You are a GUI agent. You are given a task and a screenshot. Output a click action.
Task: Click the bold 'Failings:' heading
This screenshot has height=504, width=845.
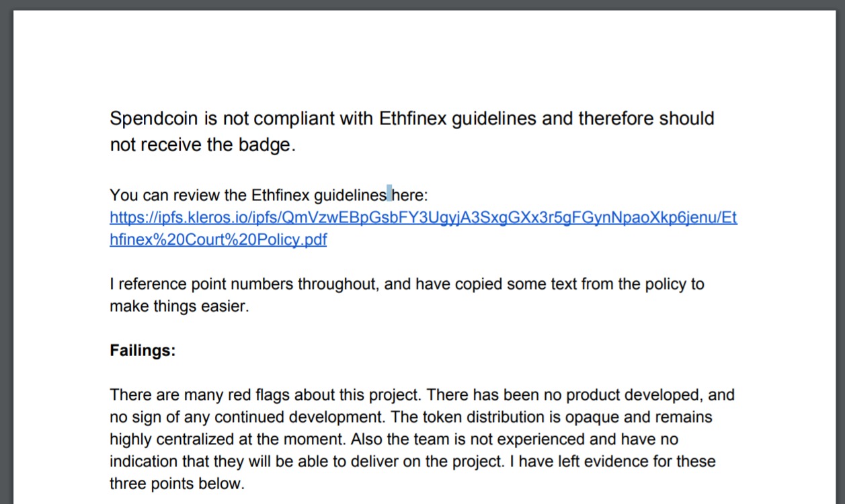[x=143, y=351]
